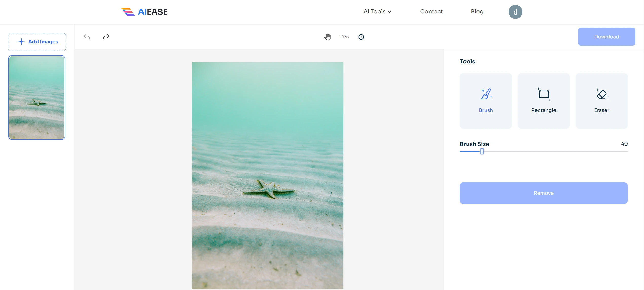Click the user profile avatar
The image size is (644, 290).
(515, 11)
